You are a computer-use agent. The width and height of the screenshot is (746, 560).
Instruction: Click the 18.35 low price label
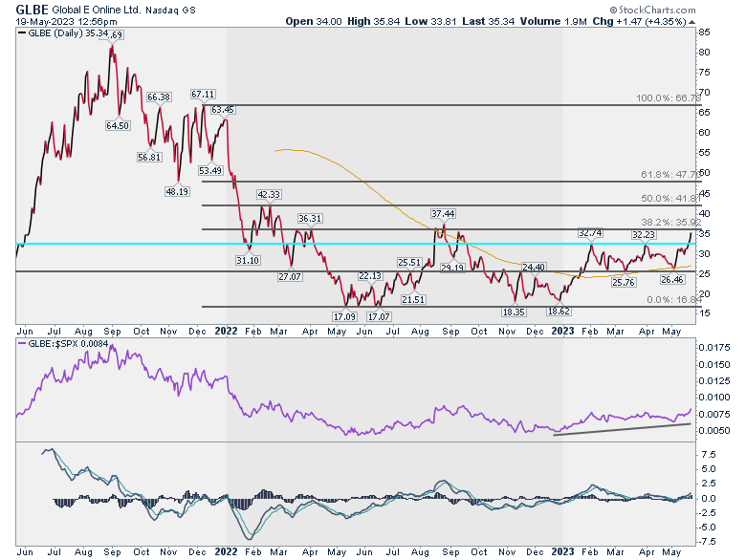click(x=514, y=312)
